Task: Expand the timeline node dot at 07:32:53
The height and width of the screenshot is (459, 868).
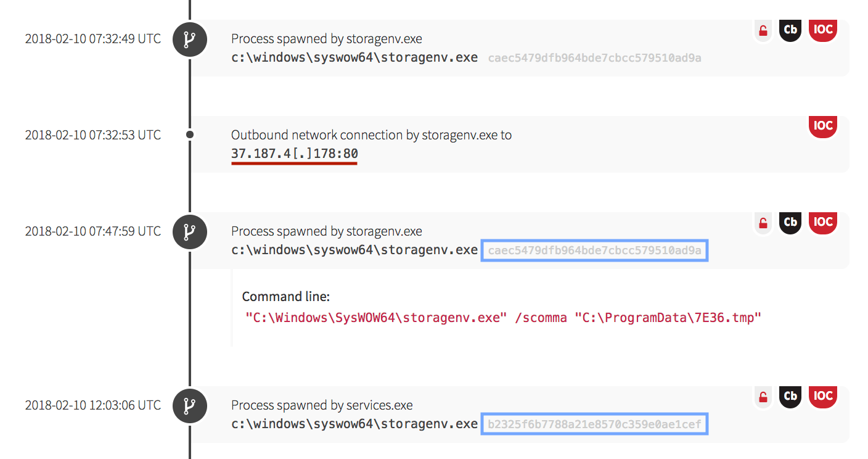Action: tap(190, 134)
